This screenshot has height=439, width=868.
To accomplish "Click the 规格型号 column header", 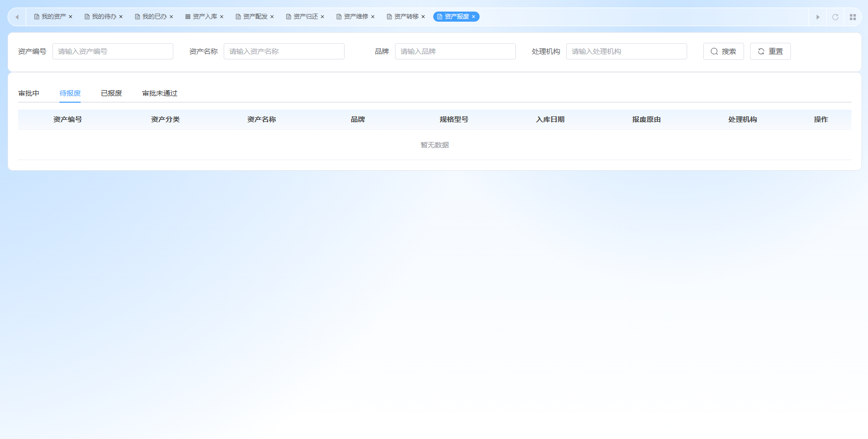I will (x=454, y=119).
